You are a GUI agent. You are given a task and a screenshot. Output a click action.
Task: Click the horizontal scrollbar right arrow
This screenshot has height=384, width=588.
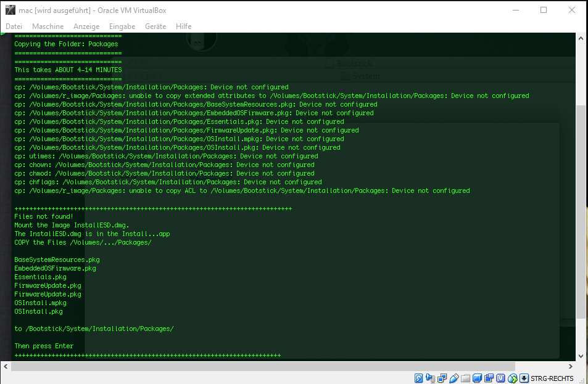[x=570, y=366]
